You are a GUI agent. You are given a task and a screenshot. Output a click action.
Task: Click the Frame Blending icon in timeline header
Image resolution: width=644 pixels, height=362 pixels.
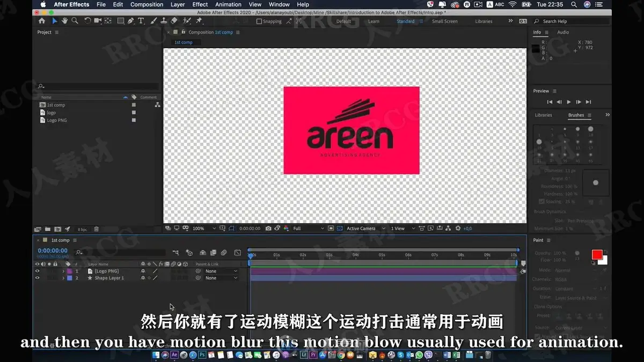point(213,253)
